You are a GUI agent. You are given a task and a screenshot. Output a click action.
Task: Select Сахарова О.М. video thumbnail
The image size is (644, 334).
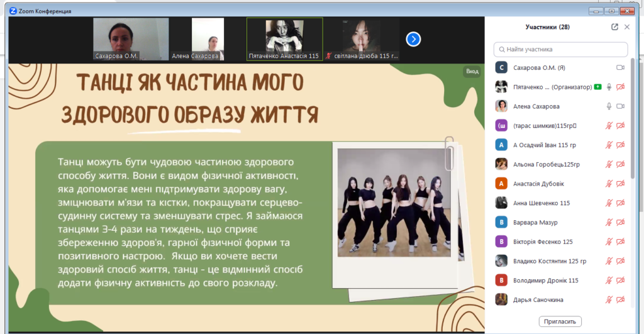(x=131, y=39)
